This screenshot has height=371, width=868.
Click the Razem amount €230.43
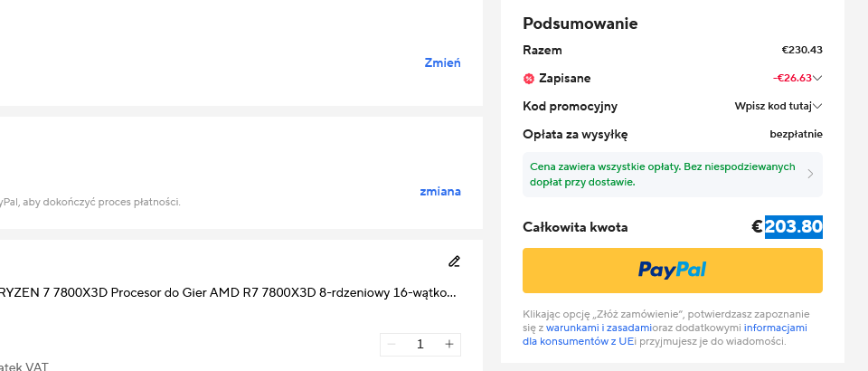802,50
